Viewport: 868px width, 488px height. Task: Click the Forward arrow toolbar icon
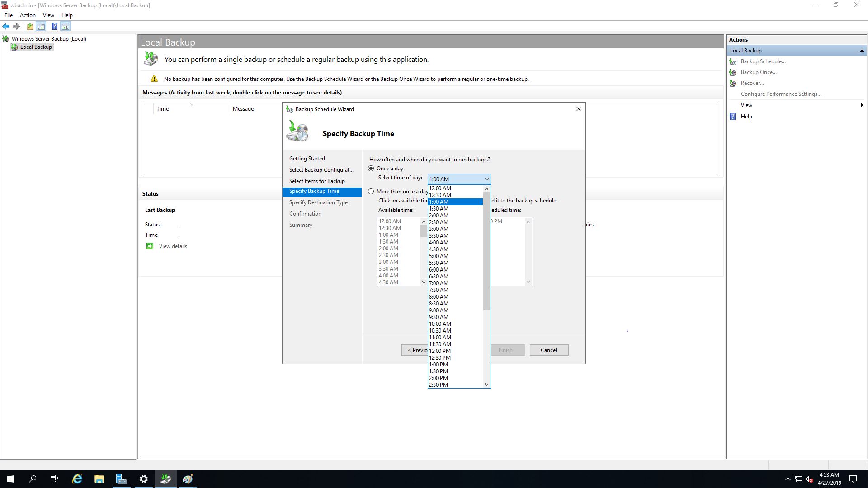pyautogui.click(x=16, y=26)
